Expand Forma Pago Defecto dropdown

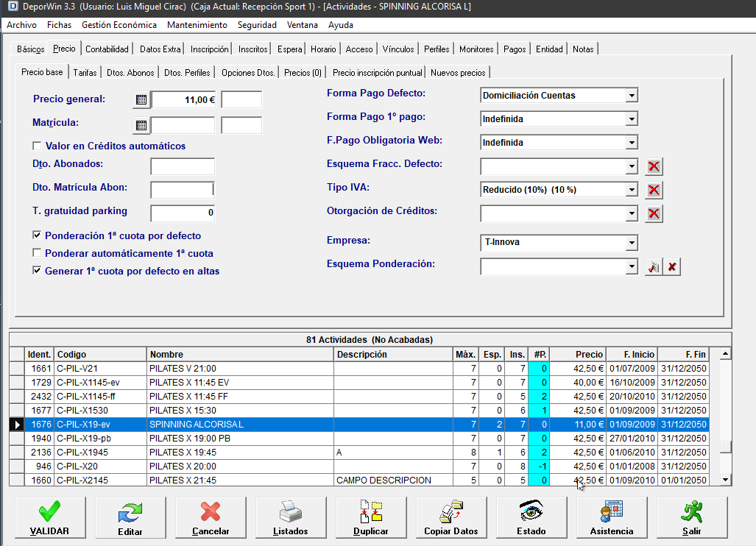coord(632,96)
